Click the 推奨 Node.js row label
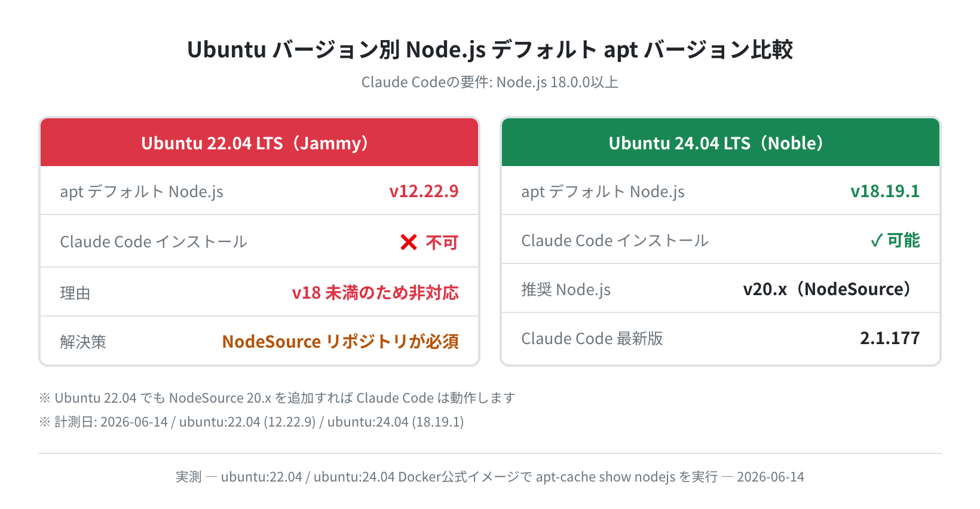This screenshot has height=509, width=980. (566, 290)
